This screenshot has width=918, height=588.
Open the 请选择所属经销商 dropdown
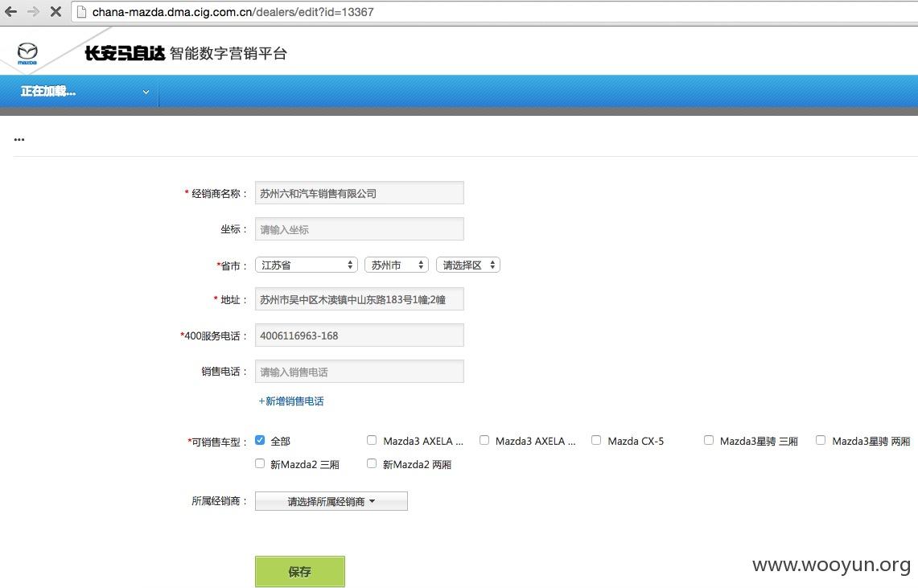click(x=331, y=501)
